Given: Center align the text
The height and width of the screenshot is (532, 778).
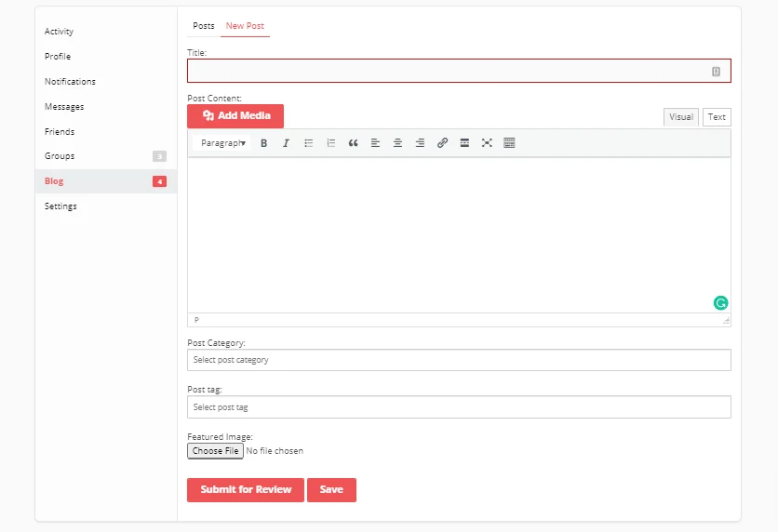Looking at the screenshot, I should 397,143.
